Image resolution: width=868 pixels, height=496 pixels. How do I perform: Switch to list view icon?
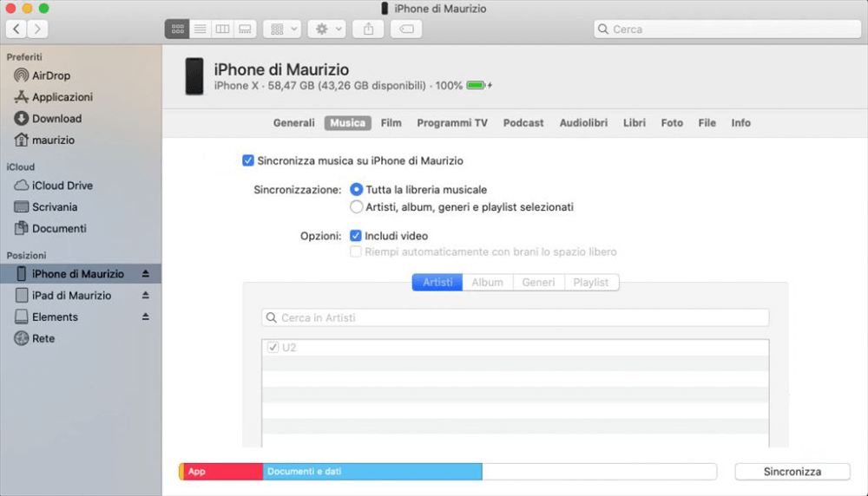pos(200,29)
